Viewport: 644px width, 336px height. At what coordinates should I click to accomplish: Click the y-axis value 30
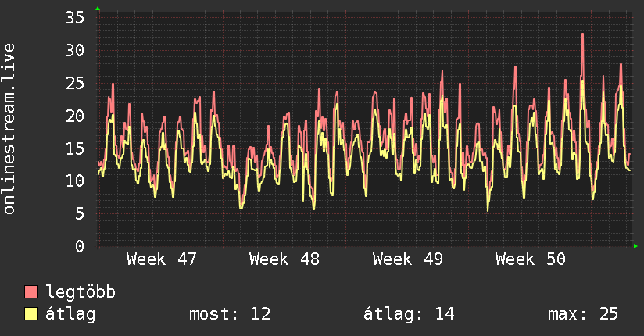(x=75, y=51)
